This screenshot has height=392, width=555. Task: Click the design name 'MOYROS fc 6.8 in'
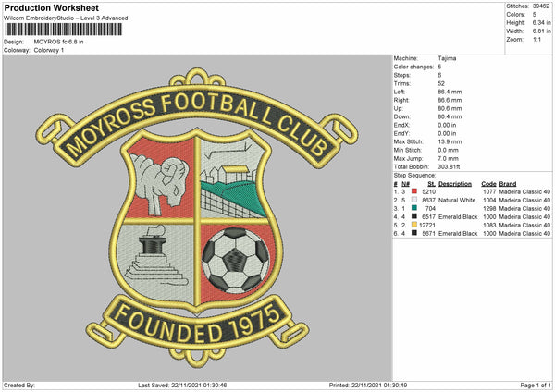pyautogui.click(x=59, y=42)
